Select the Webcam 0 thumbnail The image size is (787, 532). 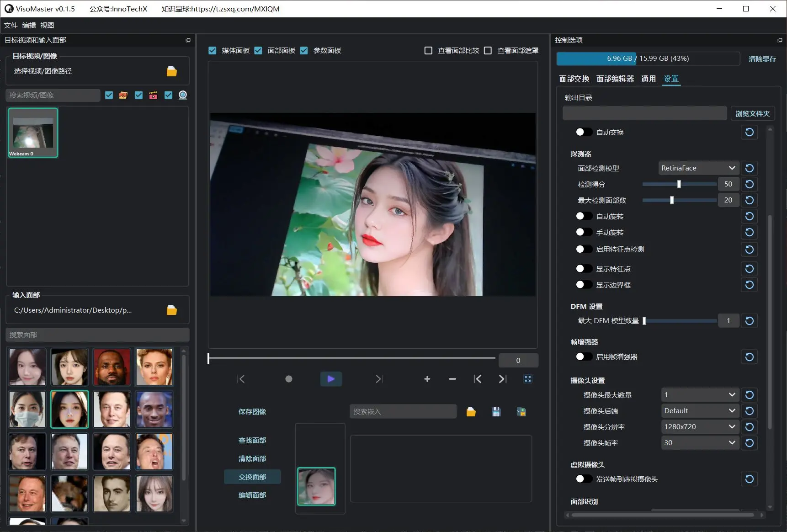[32, 133]
